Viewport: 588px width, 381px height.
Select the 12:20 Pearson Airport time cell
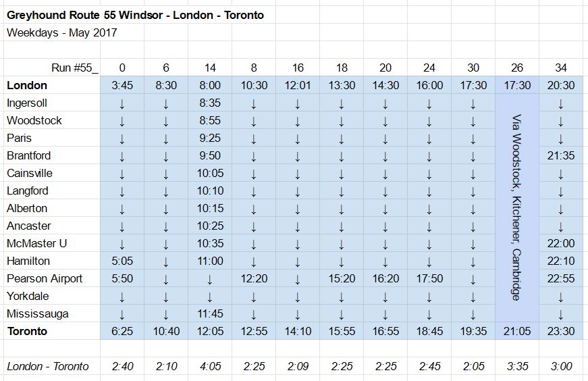(254, 278)
